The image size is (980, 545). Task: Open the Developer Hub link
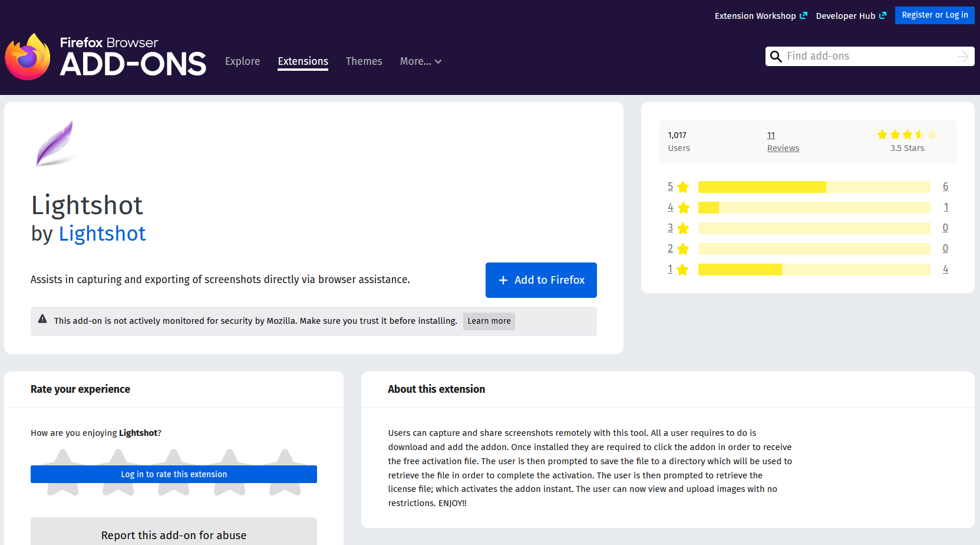[x=850, y=16]
